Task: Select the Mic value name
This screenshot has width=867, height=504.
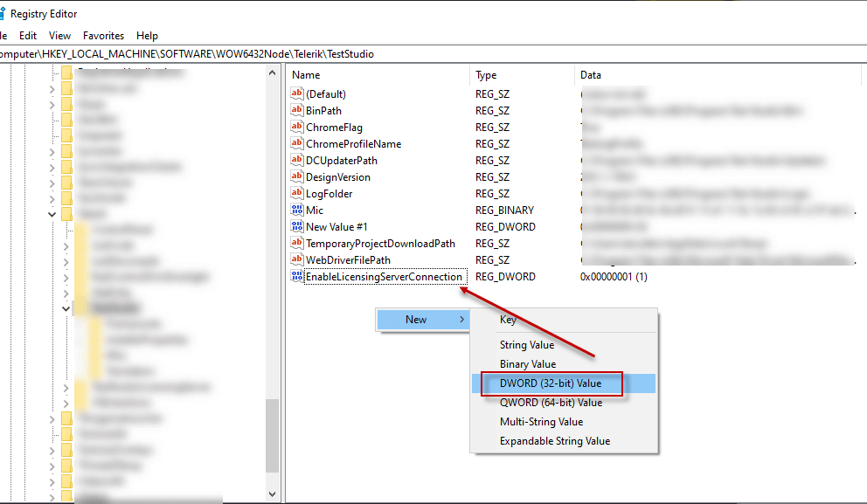Action: (314, 210)
